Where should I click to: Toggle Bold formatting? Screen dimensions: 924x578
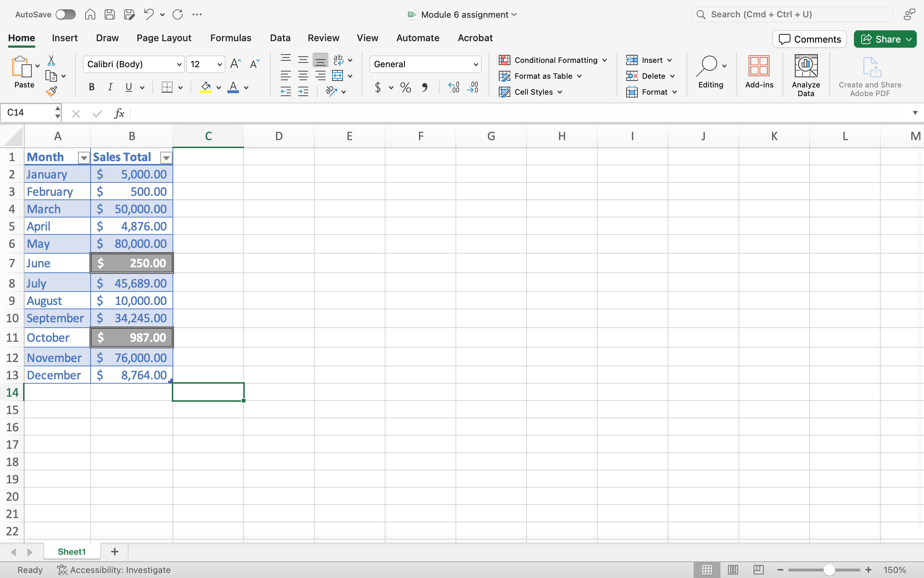92,87
